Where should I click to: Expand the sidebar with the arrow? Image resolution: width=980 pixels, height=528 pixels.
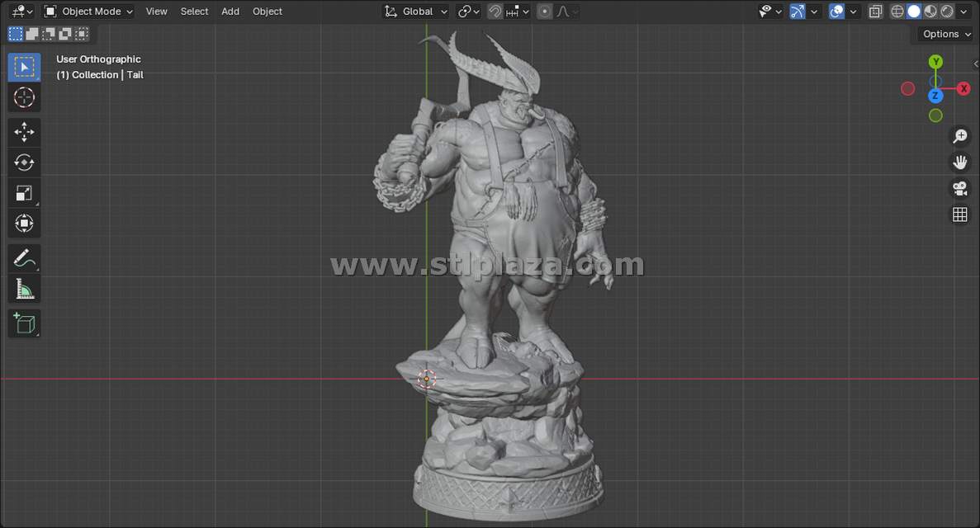click(976, 64)
